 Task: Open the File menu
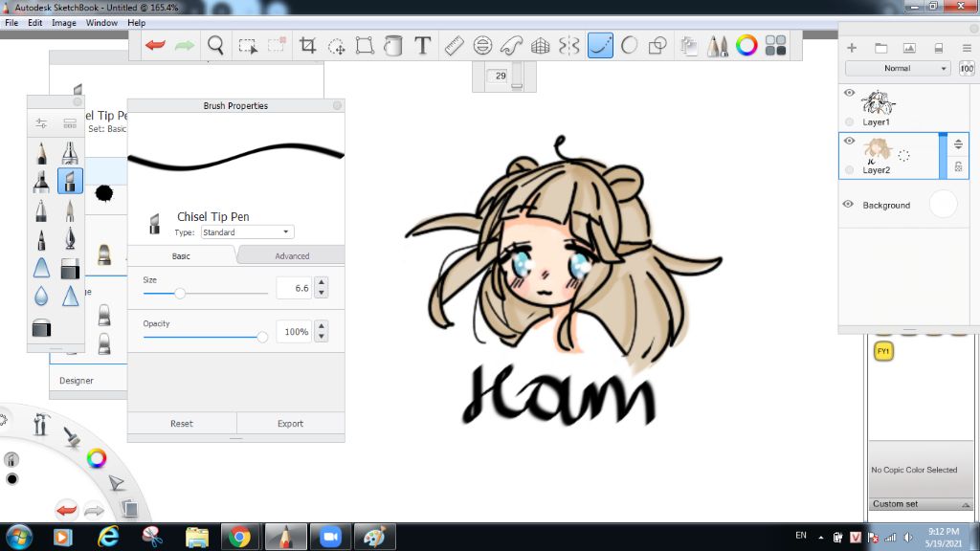pyautogui.click(x=11, y=23)
